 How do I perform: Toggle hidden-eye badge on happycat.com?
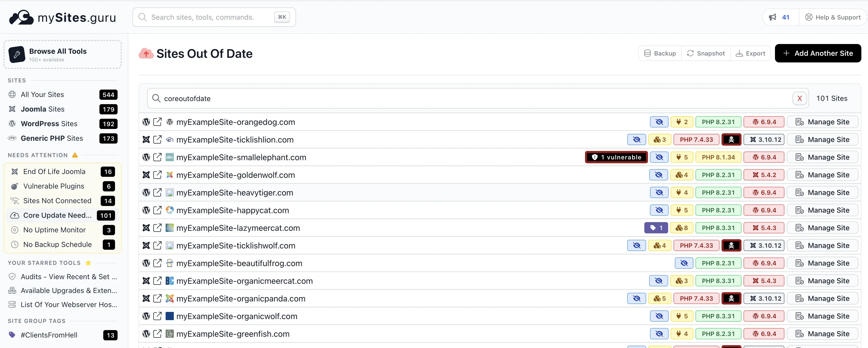tap(659, 210)
